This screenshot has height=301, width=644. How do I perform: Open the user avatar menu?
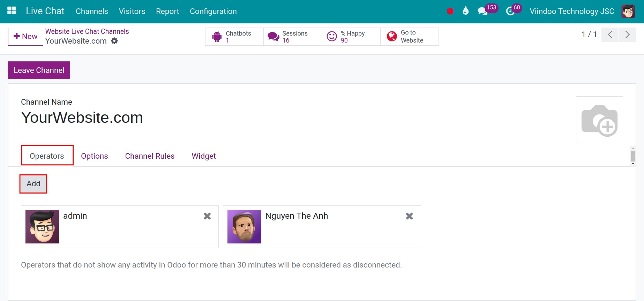628,11
